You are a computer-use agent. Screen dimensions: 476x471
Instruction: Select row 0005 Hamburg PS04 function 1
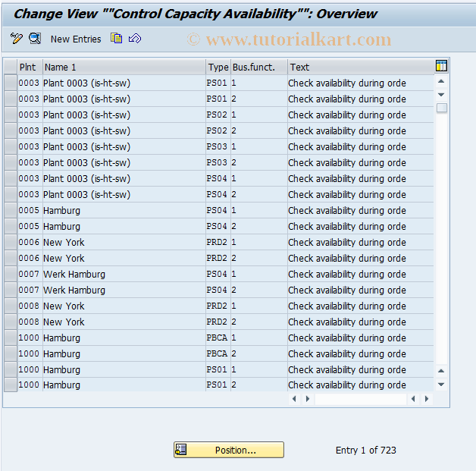(x=11, y=210)
